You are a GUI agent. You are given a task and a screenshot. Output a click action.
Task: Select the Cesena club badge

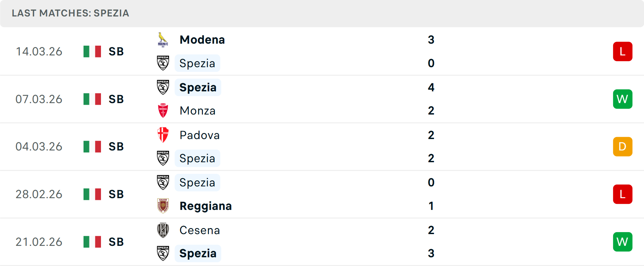tap(163, 230)
